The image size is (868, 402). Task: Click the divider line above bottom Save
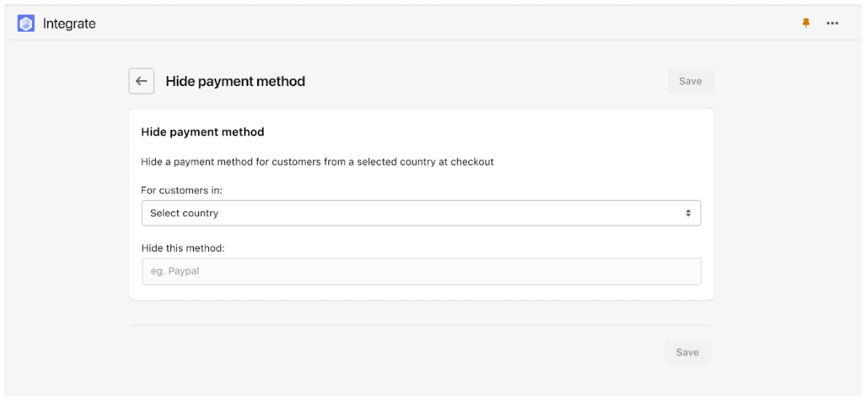tap(420, 326)
